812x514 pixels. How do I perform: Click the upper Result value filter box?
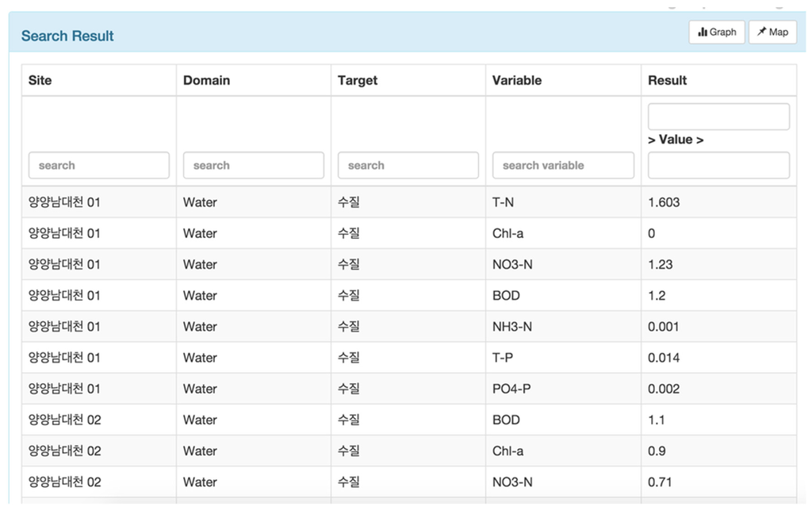pyautogui.click(x=718, y=117)
